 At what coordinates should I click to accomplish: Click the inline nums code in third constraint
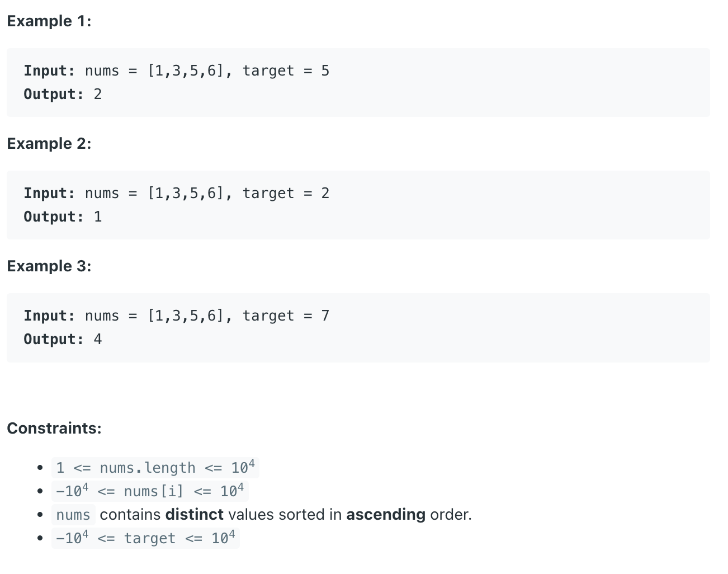tap(73, 515)
